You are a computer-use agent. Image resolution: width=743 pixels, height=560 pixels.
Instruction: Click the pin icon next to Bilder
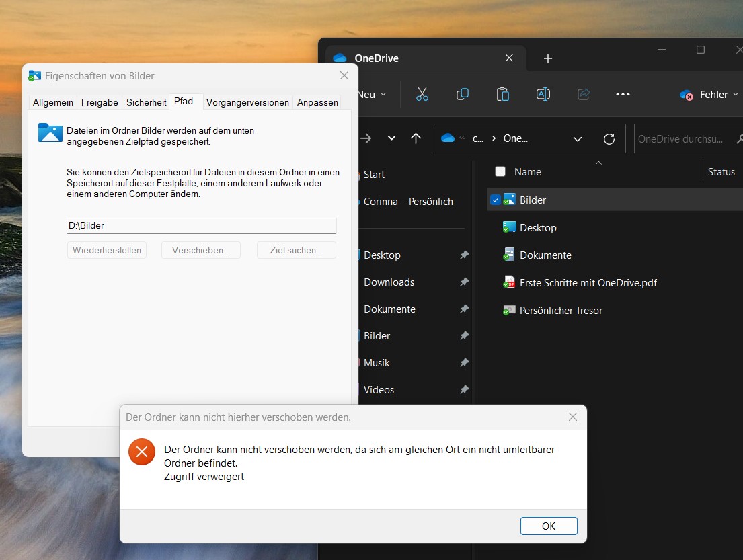pos(464,336)
